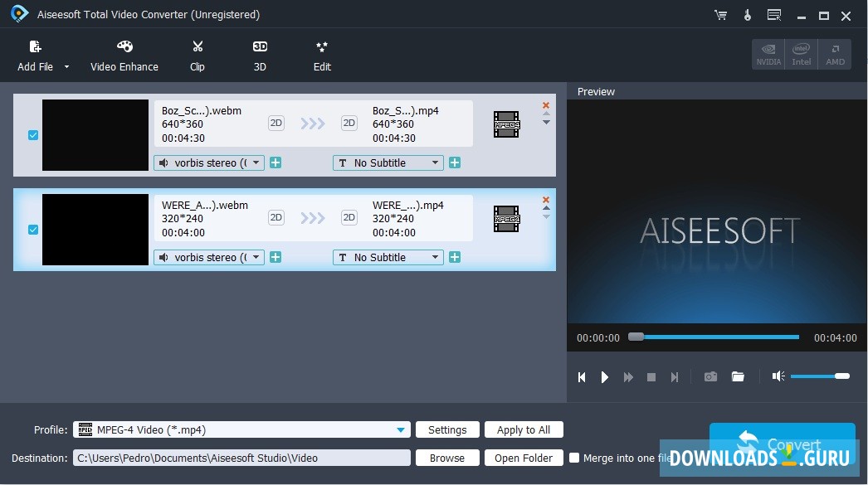The height and width of the screenshot is (485, 868).
Task: Stop the preview playback
Action: 651,377
